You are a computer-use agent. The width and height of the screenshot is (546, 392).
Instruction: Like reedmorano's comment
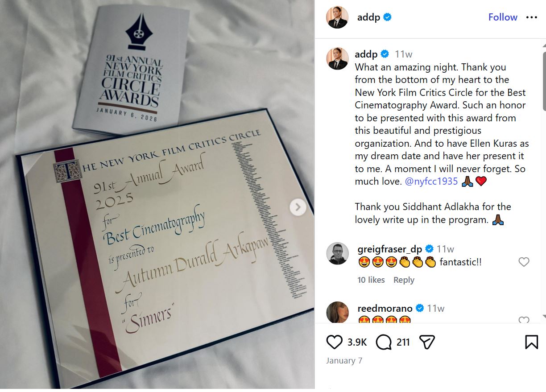click(524, 320)
